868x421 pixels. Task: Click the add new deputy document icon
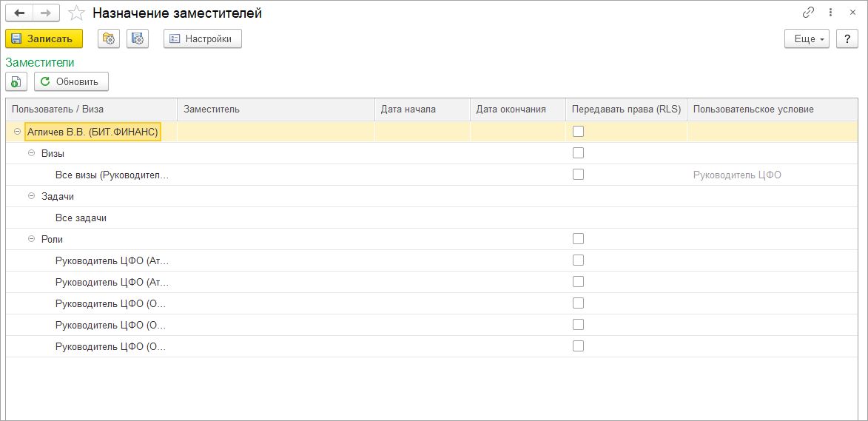click(16, 82)
